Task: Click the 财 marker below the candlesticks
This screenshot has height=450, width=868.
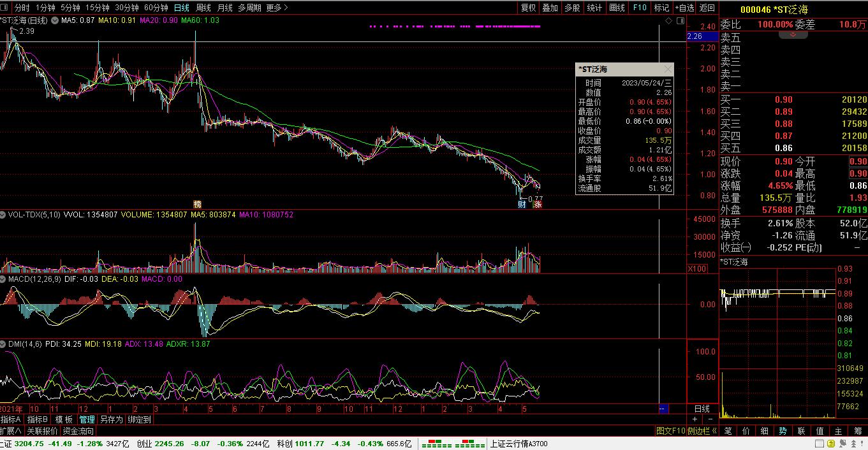Action: [x=522, y=204]
